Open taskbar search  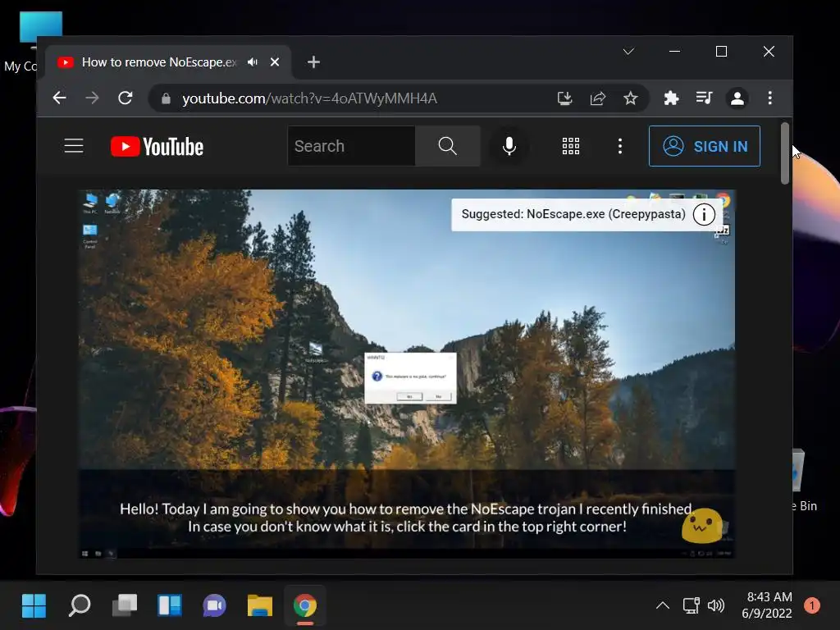(x=80, y=606)
